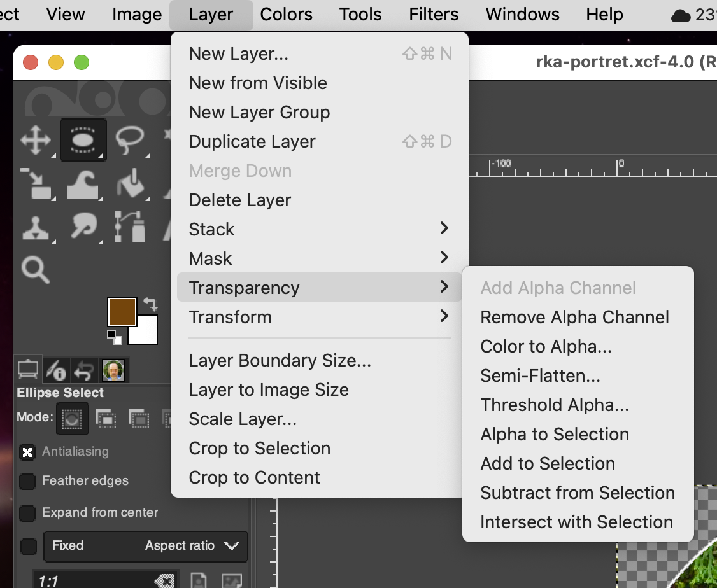Select the Clone stamp tool
Screen dimensions: 717x588
point(36,227)
